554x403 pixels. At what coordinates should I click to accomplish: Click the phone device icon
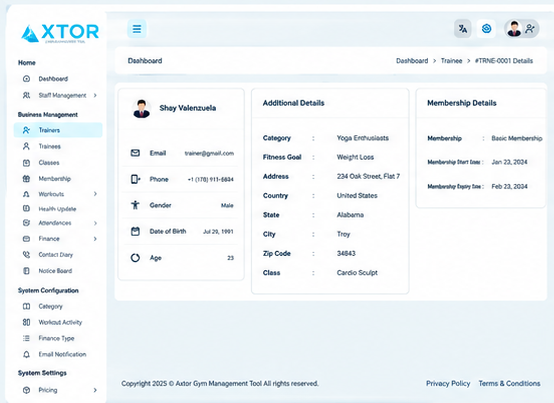(135, 179)
